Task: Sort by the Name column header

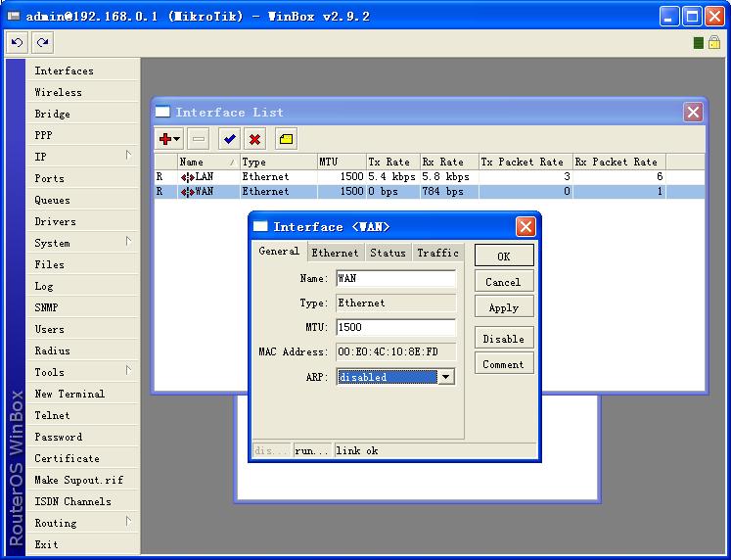Action: [208, 162]
